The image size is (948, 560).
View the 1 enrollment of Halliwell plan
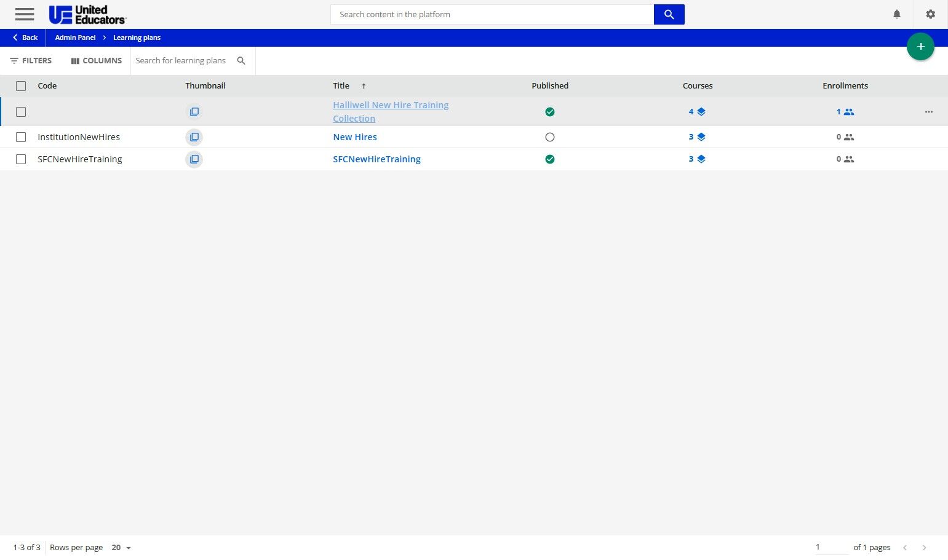pyautogui.click(x=845, y=112)
